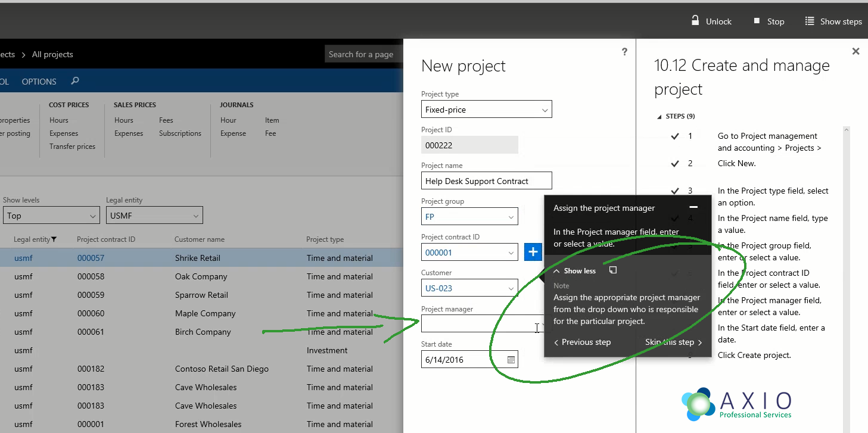Screen dimensions: 868x433
Task: Click the Investment project type cell
Action: [327, 350]
